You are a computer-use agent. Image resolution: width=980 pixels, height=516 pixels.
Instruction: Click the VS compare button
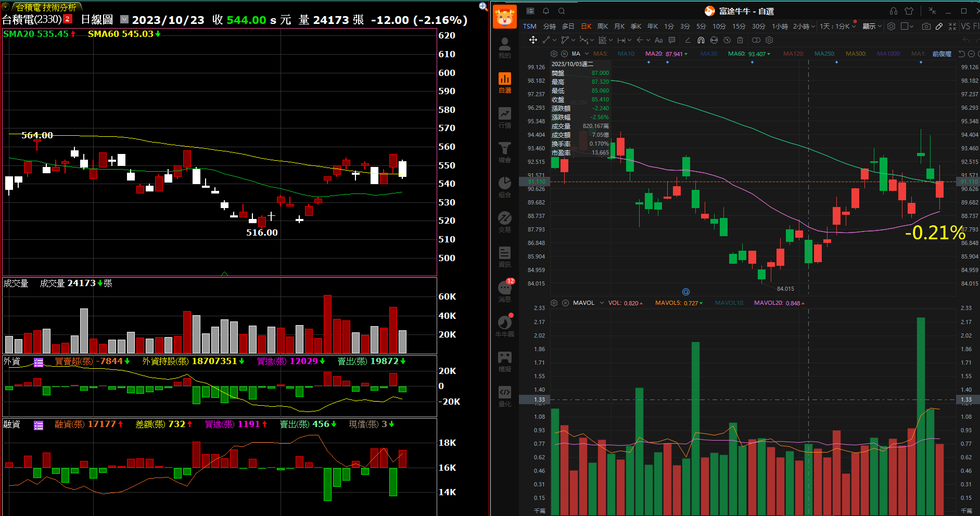coord(965,26)
